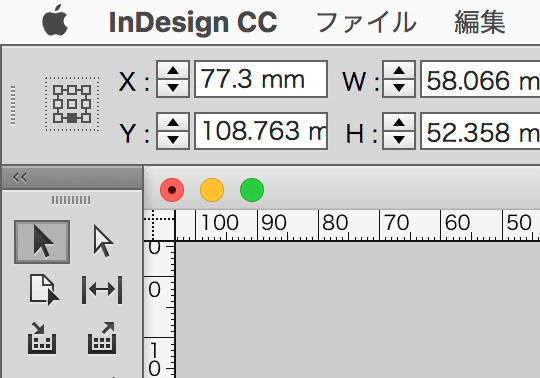Viewport: 540px width, 378px height.
Task: Select the Gap tool
Action: (x=102, y=290)
